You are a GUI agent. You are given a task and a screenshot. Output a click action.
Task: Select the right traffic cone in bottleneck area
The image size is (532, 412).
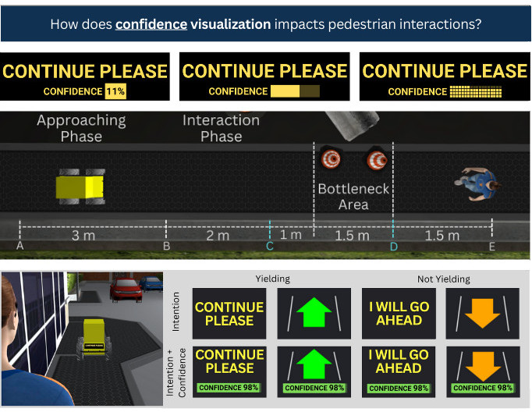point(377,161)
